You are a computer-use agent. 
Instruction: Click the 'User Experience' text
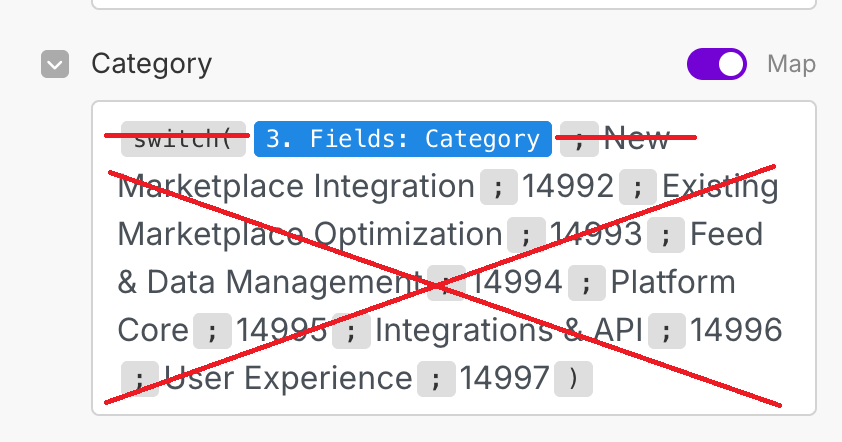(288, 378)
